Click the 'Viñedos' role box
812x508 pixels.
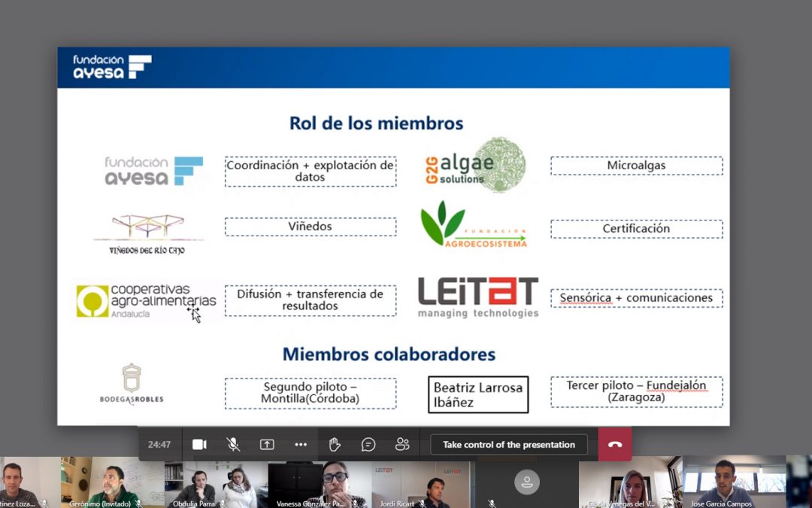311,227
